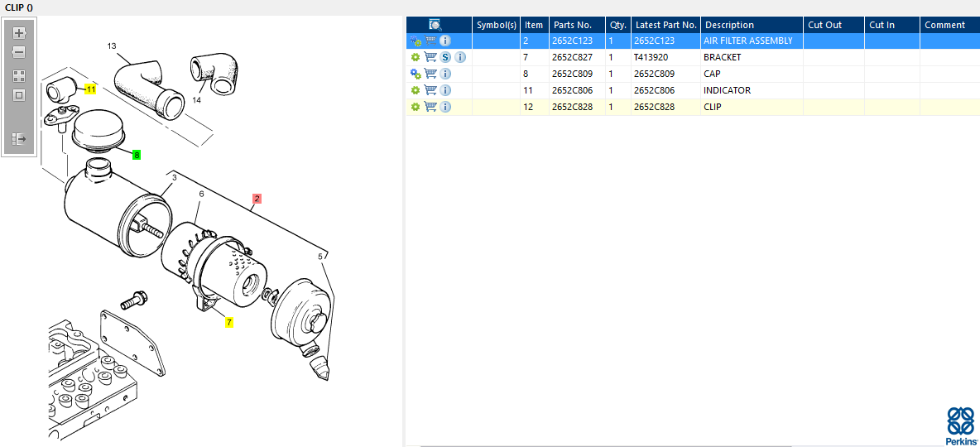The height and width of the screenshot is (447, 980).
Task: Click the four-squares grid view icon
Action: [19, 76]
